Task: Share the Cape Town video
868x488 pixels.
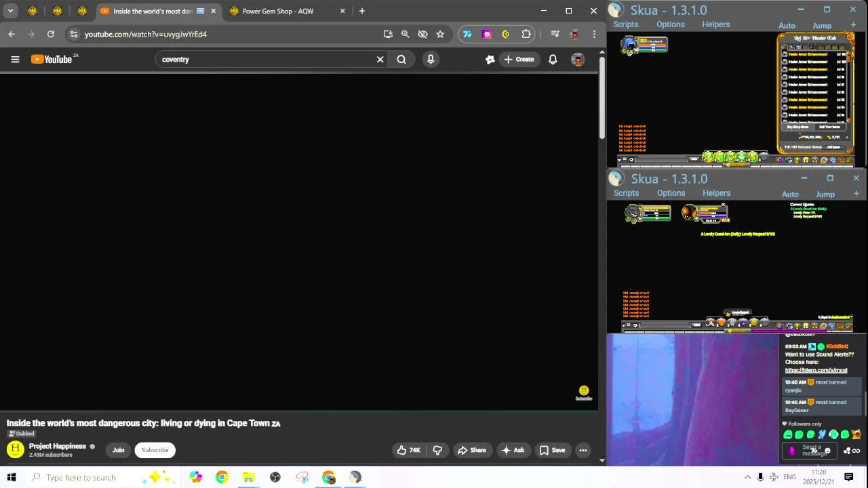Action: pyautogui.click(x=471, y=450)
